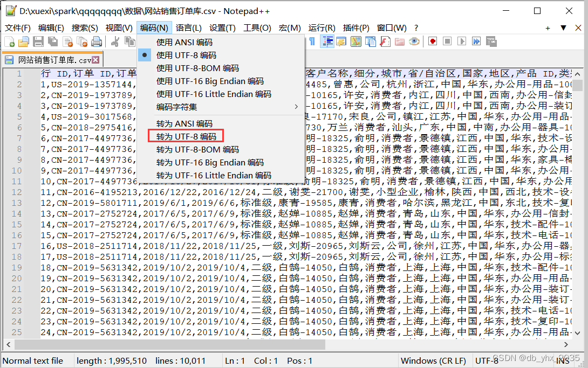Click the Run macro multiple times icon
588x368 pixels.
pyautogui.click(x=477, y=41)
